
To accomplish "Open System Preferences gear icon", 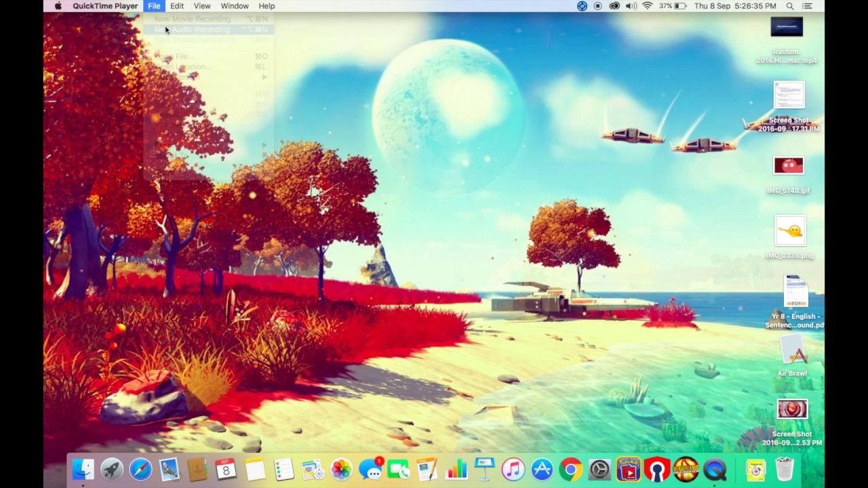I will click(599, 469).
